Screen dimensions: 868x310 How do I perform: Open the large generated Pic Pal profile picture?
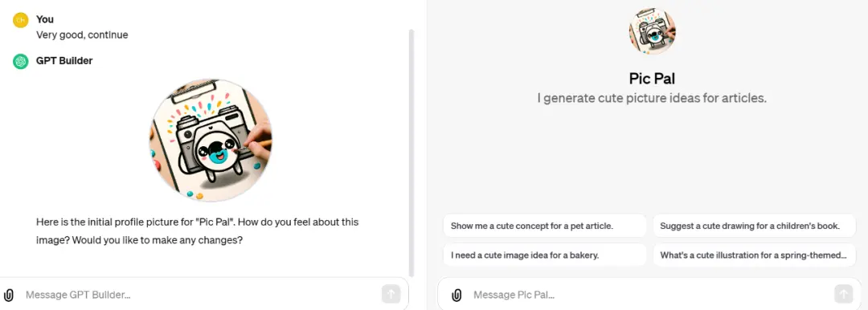(211, 140)
